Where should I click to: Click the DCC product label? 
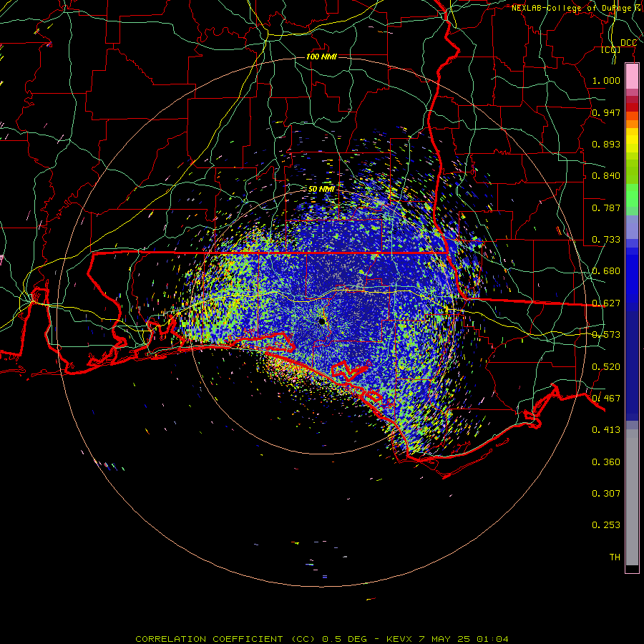(x=628, y=43)
